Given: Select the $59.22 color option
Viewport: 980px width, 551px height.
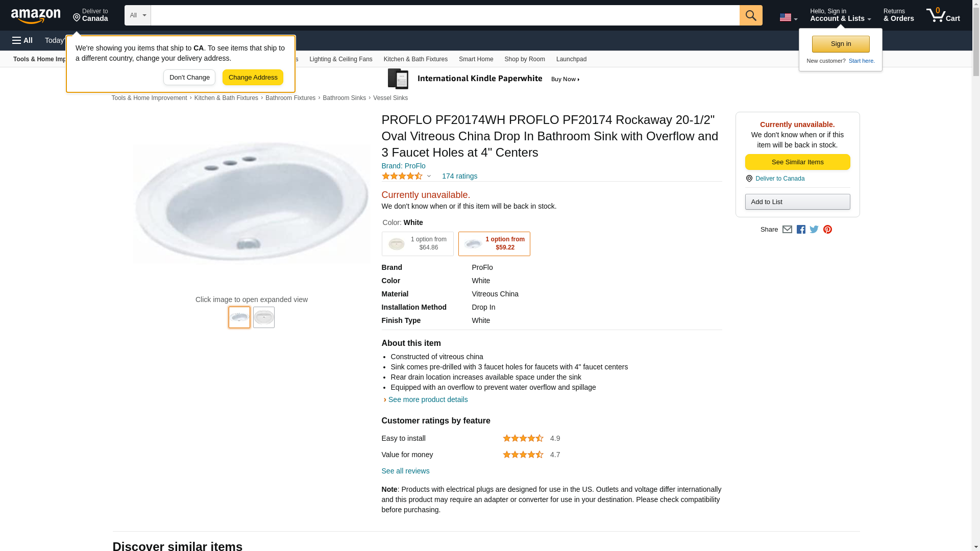Looking at the screenshot, I should click(x=494, y=244).
